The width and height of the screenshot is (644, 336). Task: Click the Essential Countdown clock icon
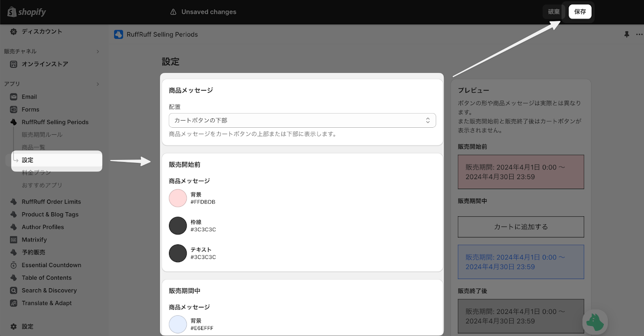coord(14,265)
